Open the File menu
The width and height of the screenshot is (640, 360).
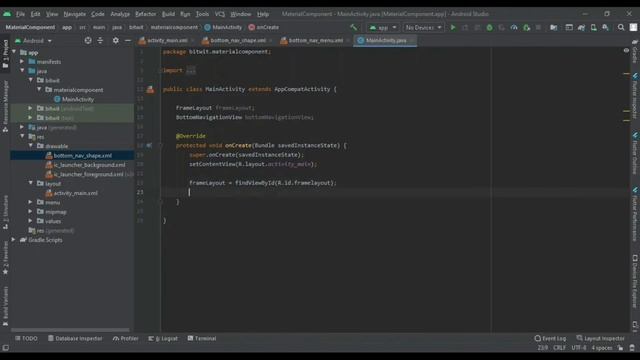(x=20, y=14)
